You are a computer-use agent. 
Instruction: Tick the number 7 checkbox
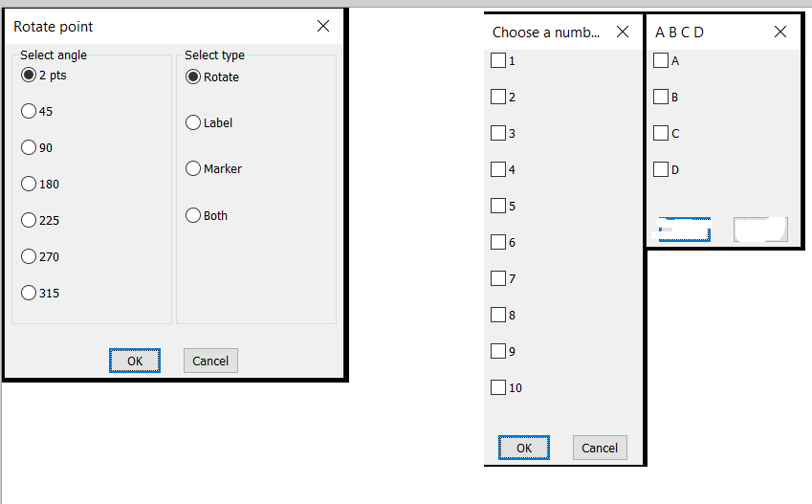pyautogui.click(x=498, y=278)
